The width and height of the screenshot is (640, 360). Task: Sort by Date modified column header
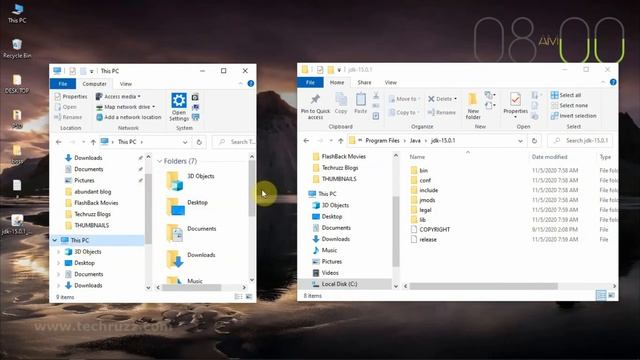click(549, 157)
